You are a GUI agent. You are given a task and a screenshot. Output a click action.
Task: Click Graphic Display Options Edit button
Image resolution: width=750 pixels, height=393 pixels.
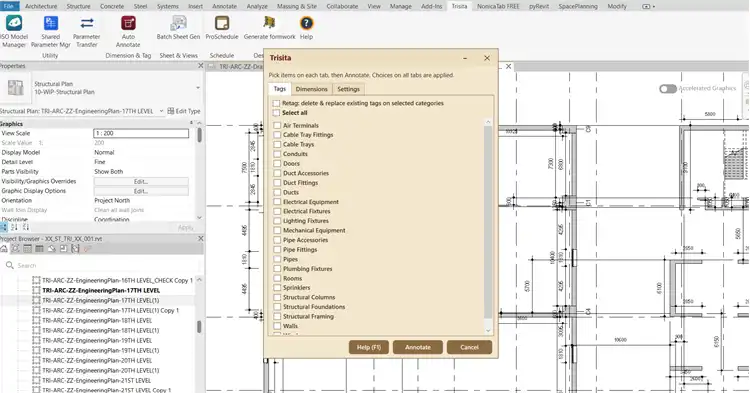coord(141,191)
